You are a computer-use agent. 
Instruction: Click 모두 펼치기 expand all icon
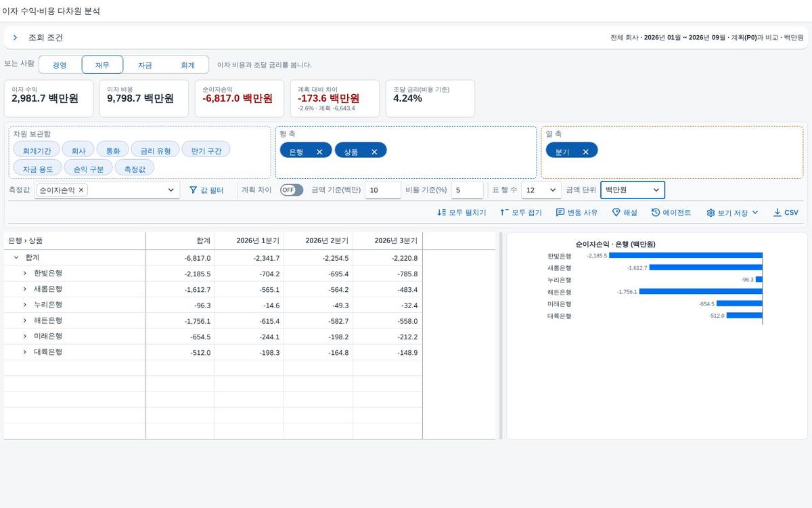coord(461,213)
